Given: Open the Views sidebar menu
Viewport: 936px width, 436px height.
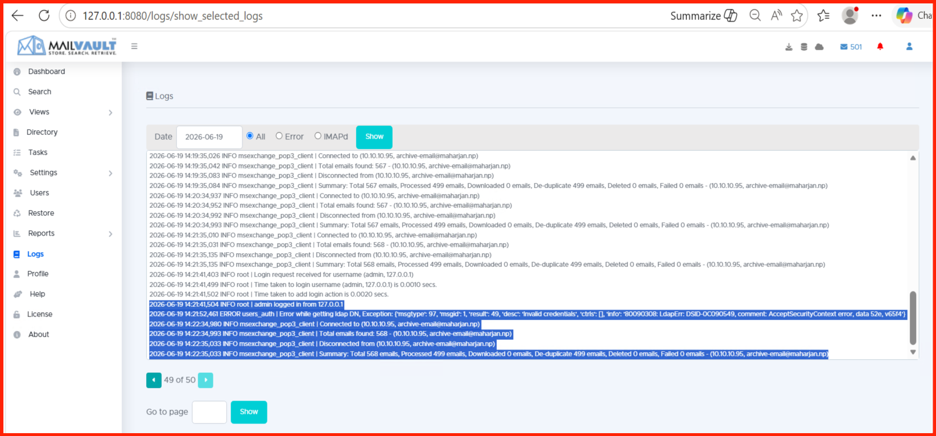Looking at the screenshot, I should (x=39, y=112).
